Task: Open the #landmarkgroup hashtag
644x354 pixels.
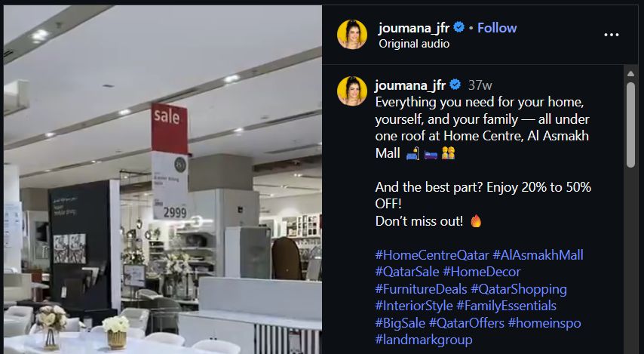Action: pyautogui.click(x=424, y=340)
